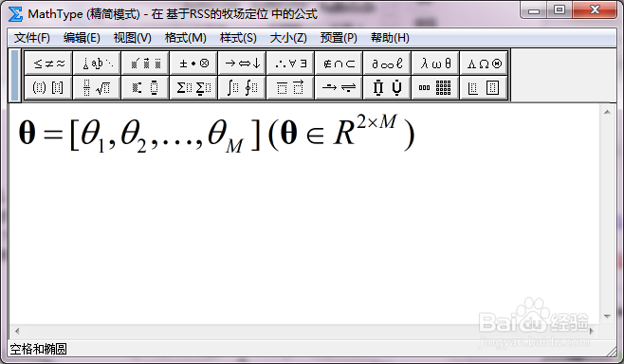Open the 帮助(H) menu
The height and width of the screenshot is (364, 624).
coord(390,38)
